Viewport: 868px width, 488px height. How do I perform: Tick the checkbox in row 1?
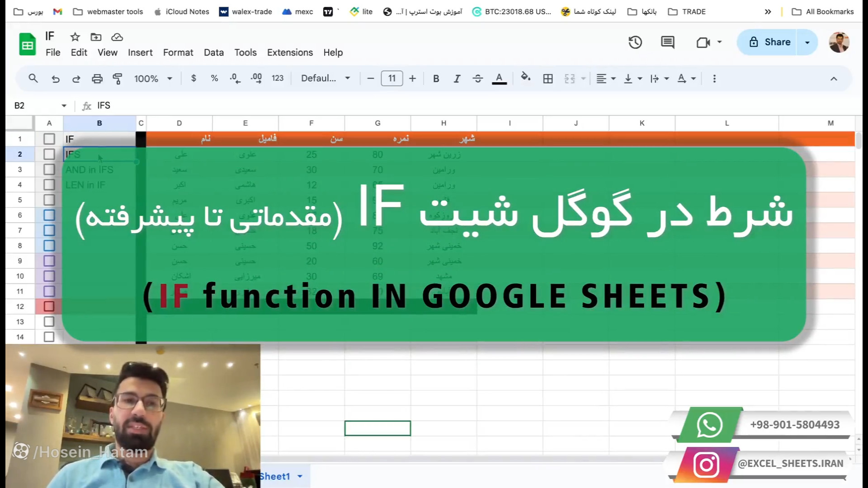pyautogui.click(x=49, y=139)
